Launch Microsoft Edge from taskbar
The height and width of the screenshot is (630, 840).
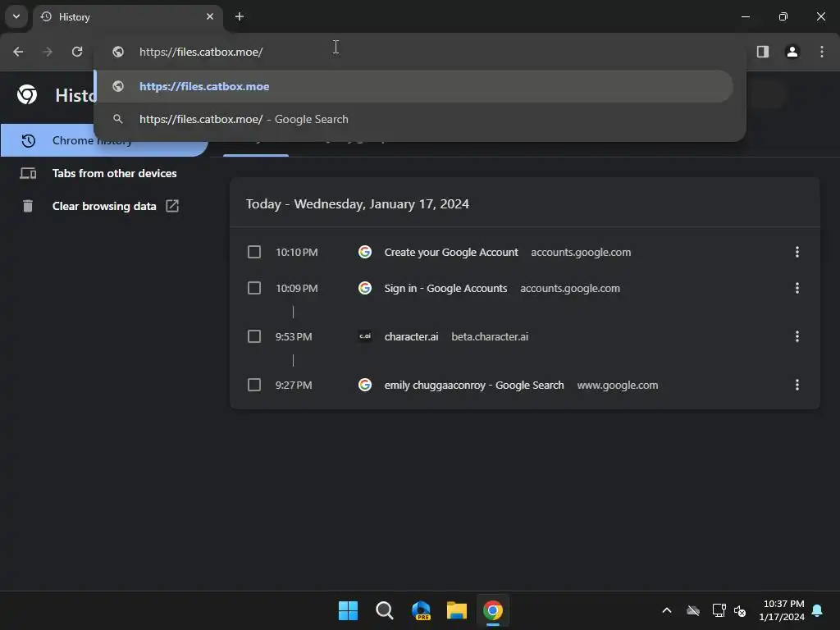coord(421,610)
